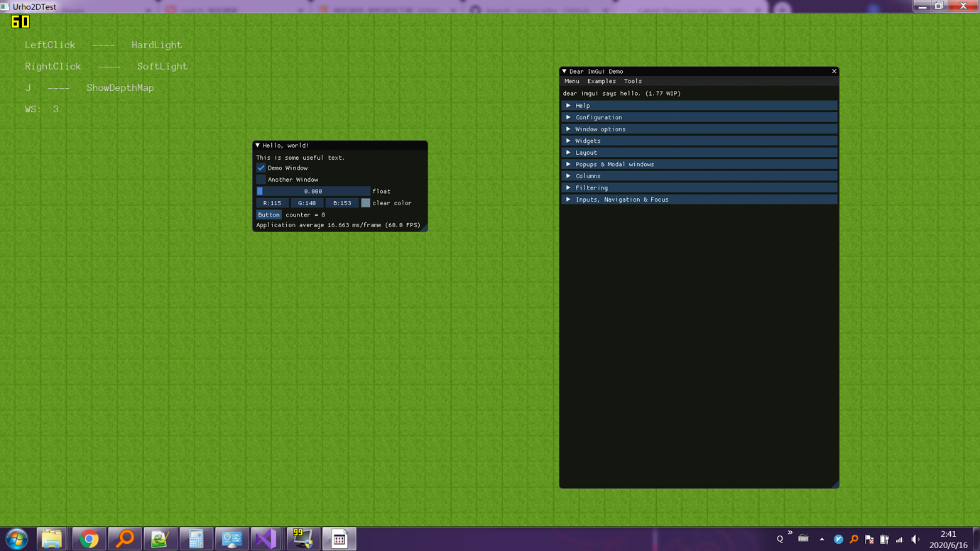980x551 pixels.
Task: Expand the Columns section
Action: coord(699,176)
